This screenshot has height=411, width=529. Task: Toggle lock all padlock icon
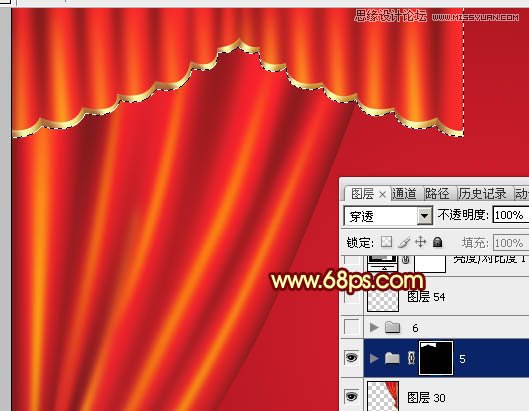[438, 242]
